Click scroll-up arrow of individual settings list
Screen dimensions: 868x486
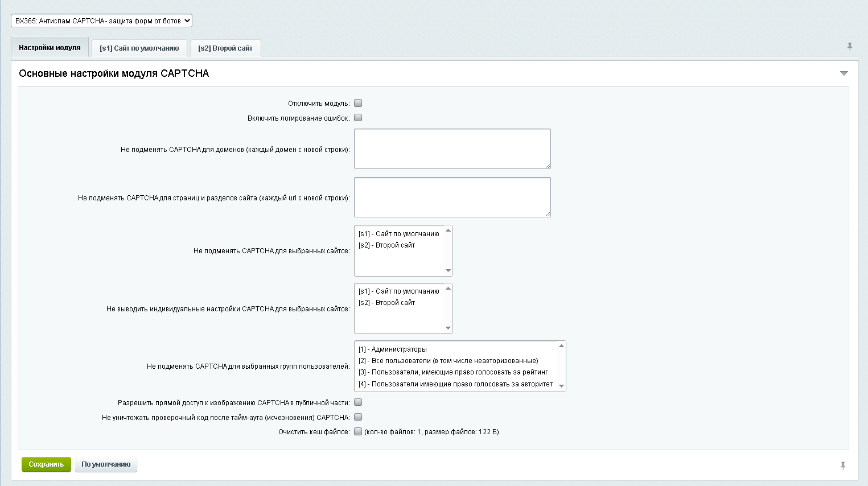tap(448, 289)
